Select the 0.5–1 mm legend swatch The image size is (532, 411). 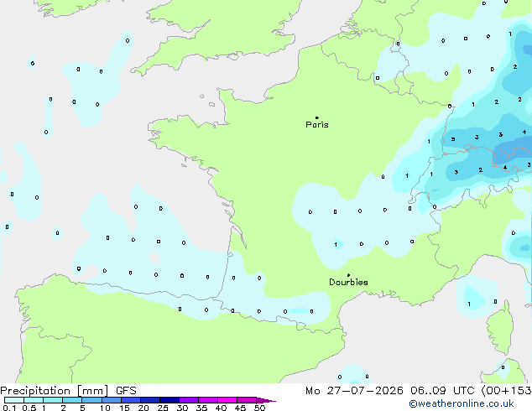point(34,400)
